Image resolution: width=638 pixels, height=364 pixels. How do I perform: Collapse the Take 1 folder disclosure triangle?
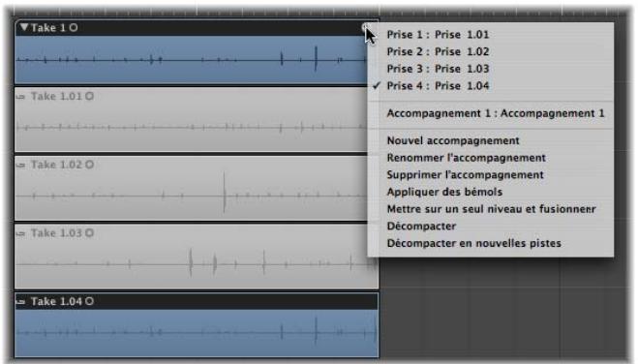pos(24,28)
